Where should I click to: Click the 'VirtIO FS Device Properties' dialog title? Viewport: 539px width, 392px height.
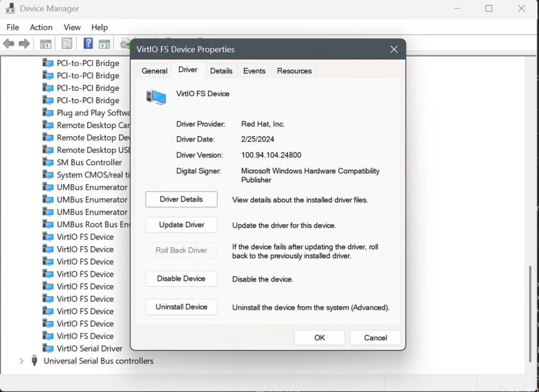pyautogui.click(x=185, y=50)
